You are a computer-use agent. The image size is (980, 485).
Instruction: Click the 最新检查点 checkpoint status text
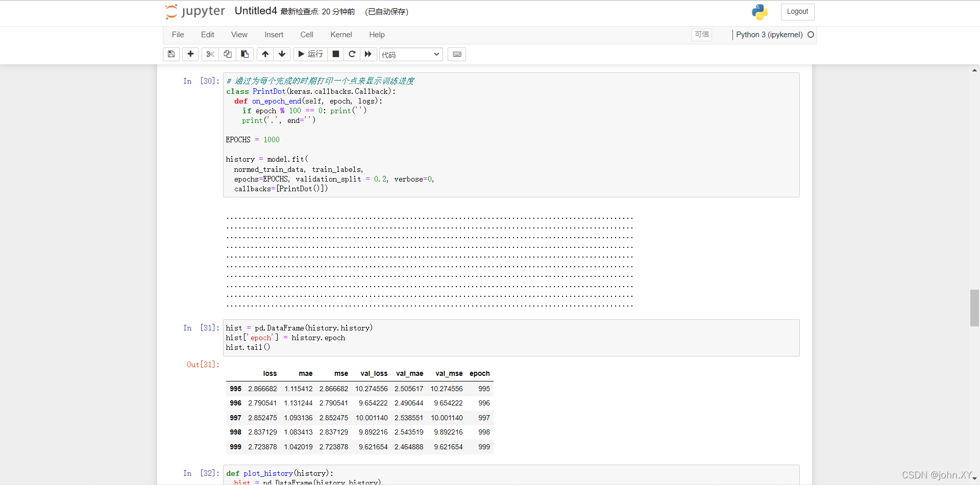click(x=317, y=12)
